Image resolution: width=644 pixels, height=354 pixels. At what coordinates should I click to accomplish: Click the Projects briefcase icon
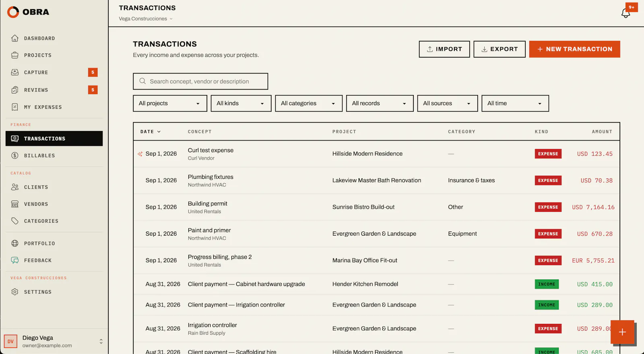(x=15, y=55)
